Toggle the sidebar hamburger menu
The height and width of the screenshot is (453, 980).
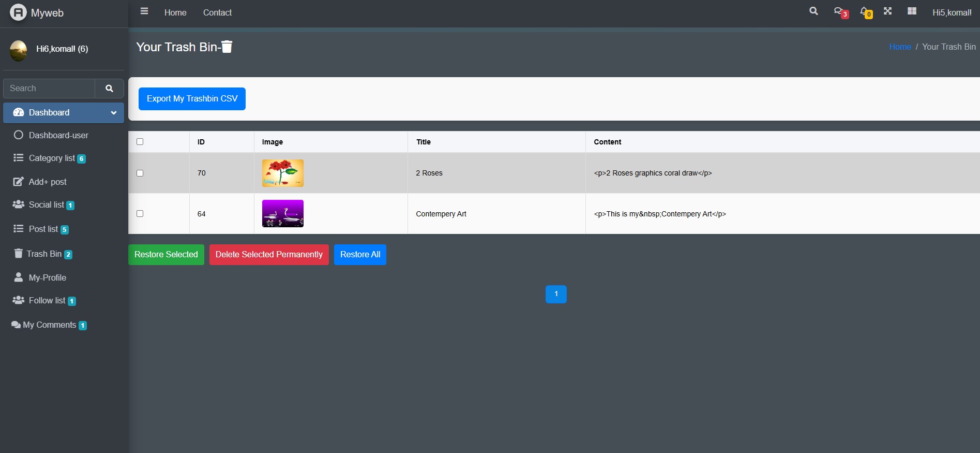point(144,11)
